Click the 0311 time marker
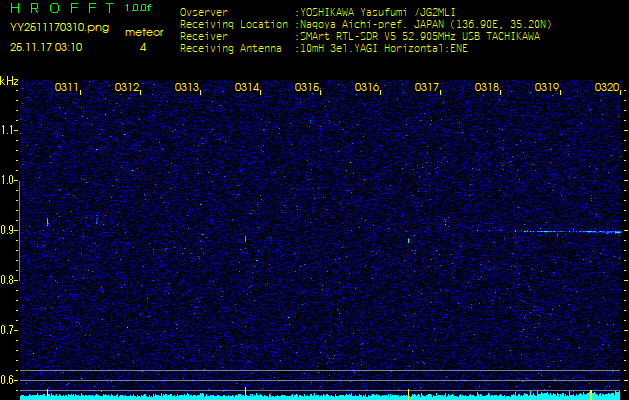 [67, 88]
